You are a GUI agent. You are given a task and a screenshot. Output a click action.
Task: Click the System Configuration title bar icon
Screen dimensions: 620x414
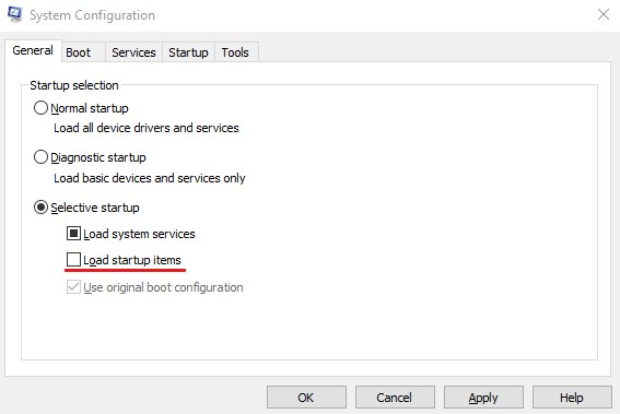pyautogui.click(x=15, y=15)
